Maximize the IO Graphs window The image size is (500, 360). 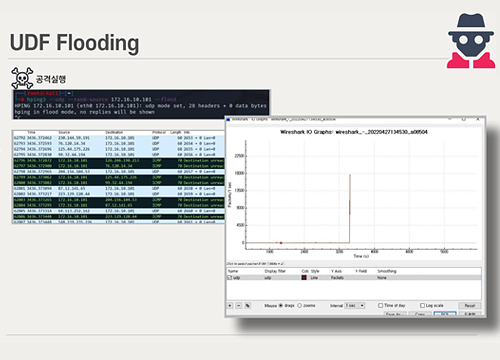click(463, 119)
